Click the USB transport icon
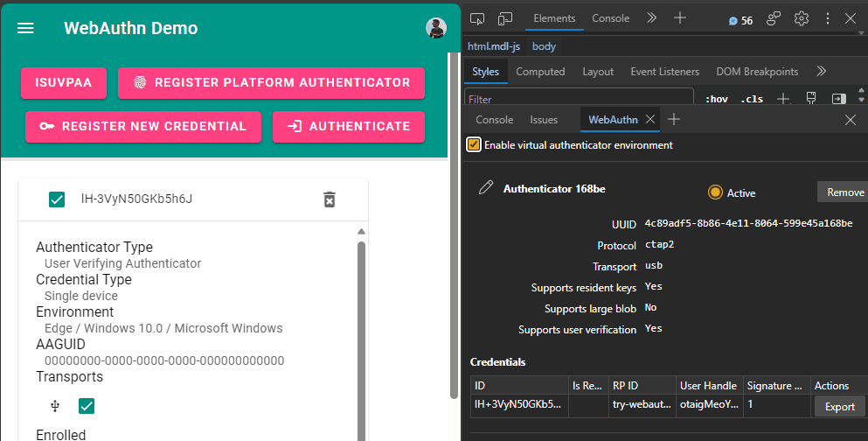 coord(55,406)
